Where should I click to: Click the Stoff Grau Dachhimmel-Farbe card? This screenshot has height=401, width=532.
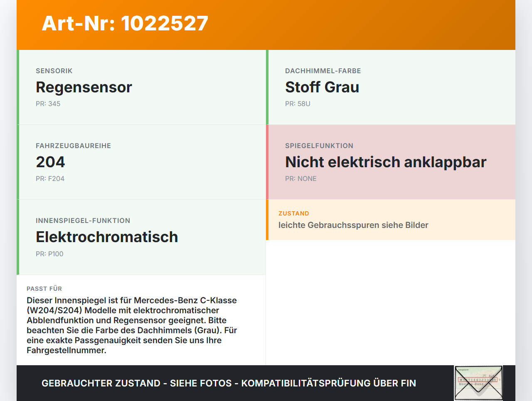pyautogui.click(x=391, y=87)
